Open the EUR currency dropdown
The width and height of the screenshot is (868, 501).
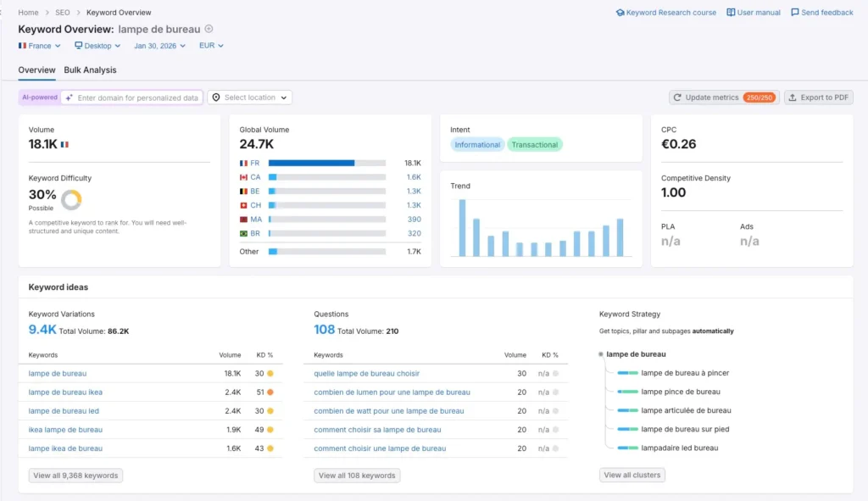[210, 46]
